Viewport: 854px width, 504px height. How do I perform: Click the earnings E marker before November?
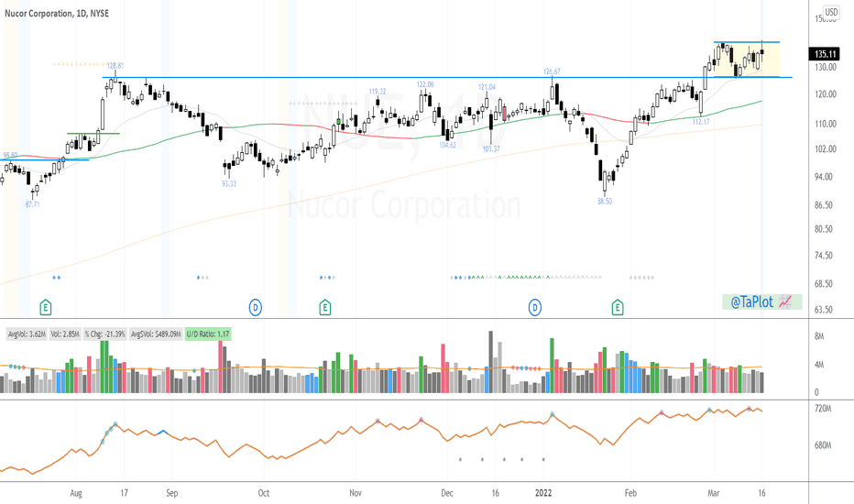coord(325,308)
